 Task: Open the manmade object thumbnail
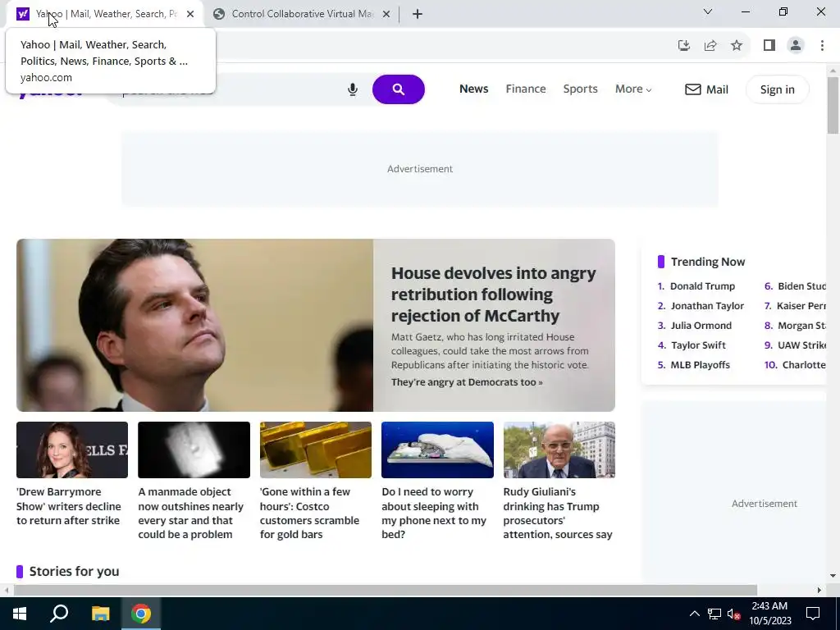pos(194,450)
